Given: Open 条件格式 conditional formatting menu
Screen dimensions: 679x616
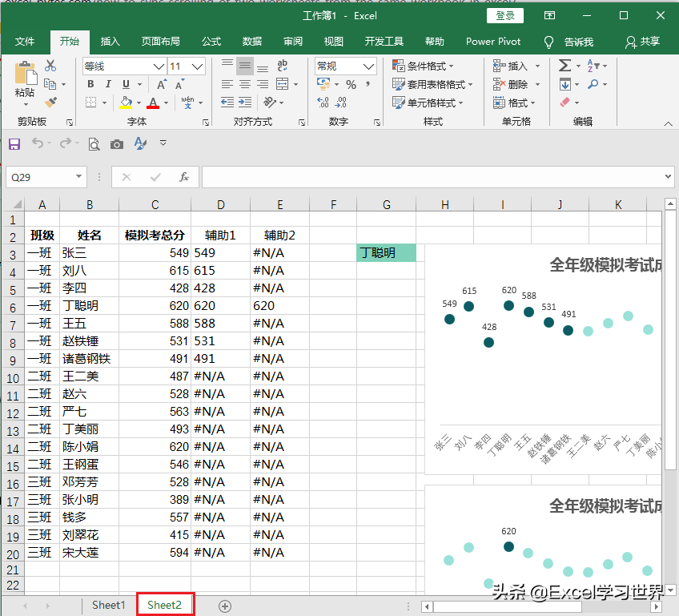Looking at the screenshot, I should click(423, 66).
